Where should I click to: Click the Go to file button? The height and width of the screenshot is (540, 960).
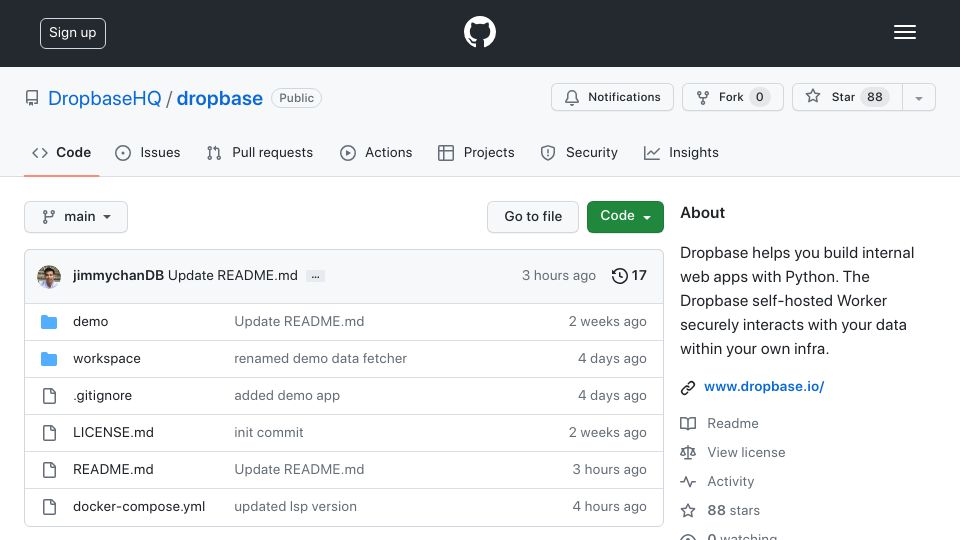pos(533,217)
